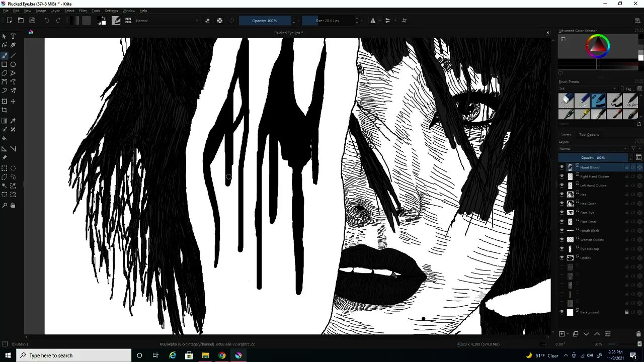
Task: Hide the Lipstick layer
Action: pos(562,258)
